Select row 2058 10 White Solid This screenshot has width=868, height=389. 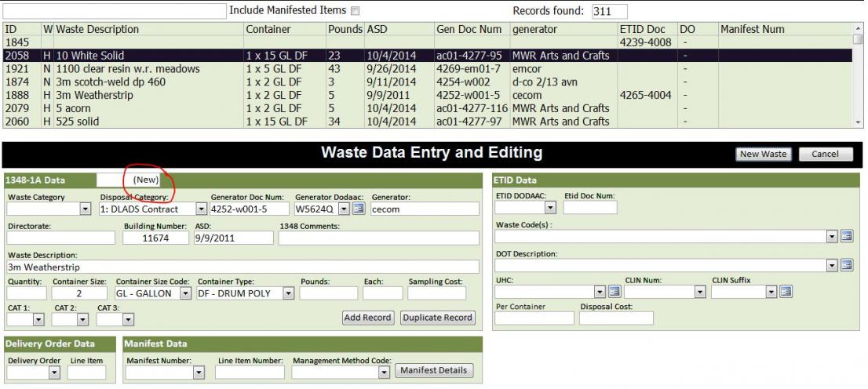(428, 56)
